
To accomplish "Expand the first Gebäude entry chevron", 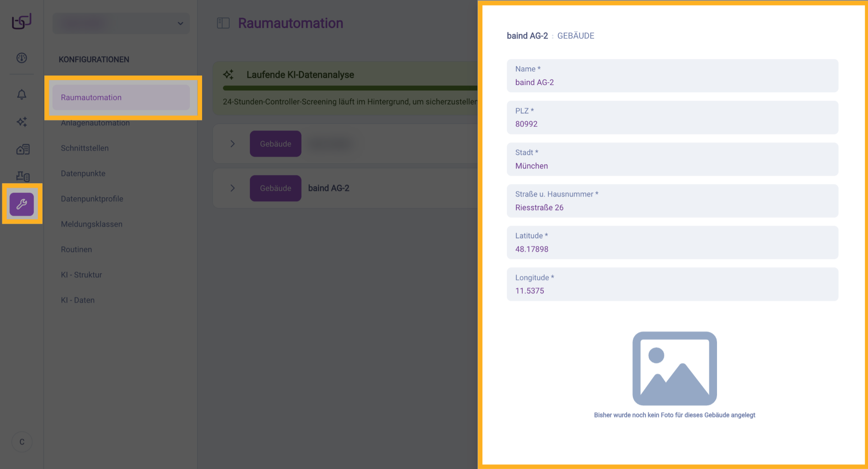I will (x=232, y=143).
